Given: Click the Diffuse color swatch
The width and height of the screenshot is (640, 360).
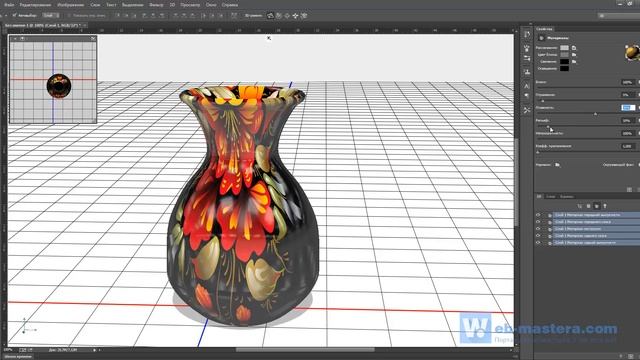Looking at the screenshot, I should (564, 48).
